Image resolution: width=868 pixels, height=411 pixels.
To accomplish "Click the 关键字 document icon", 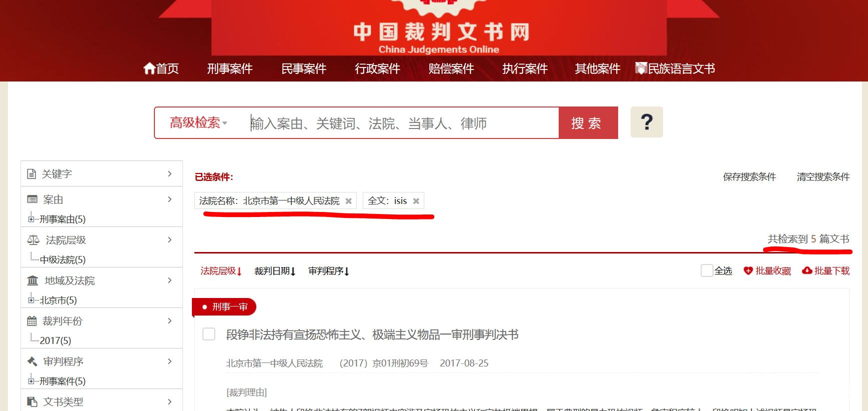I will click(x=31, y=174).
